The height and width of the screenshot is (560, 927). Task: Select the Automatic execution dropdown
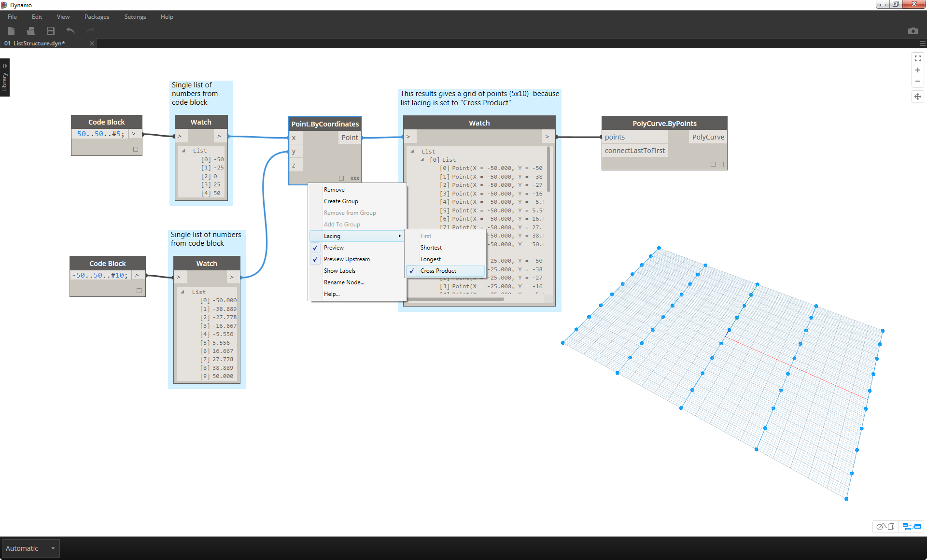tap(29, 548)
